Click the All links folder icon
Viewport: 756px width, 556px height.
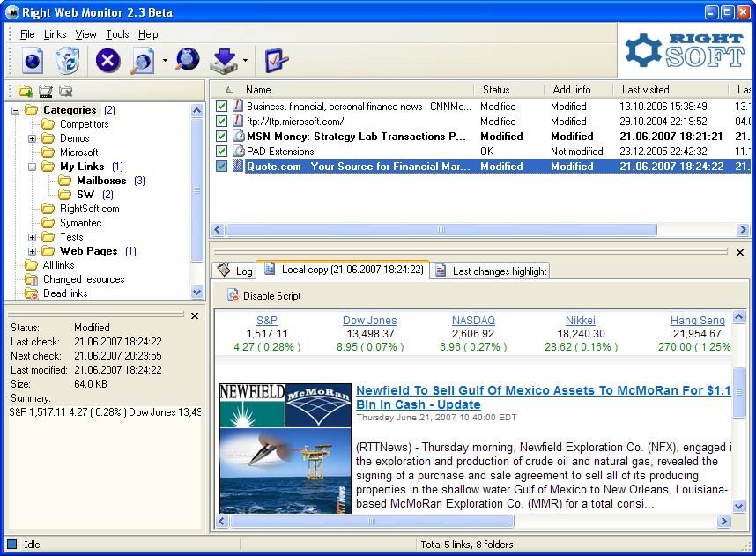32,265
